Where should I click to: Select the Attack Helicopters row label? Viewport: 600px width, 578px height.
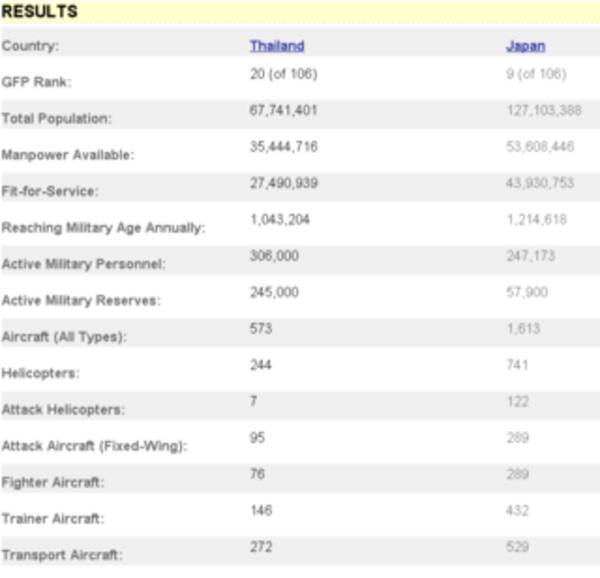pyautogui.click(x=65, y=410)
